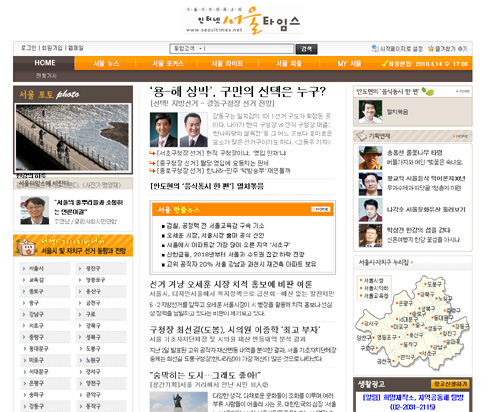The height and width of the screenshot is (412, 500).
Task: Click the 검색 search button
Action: tap(306, 49)
